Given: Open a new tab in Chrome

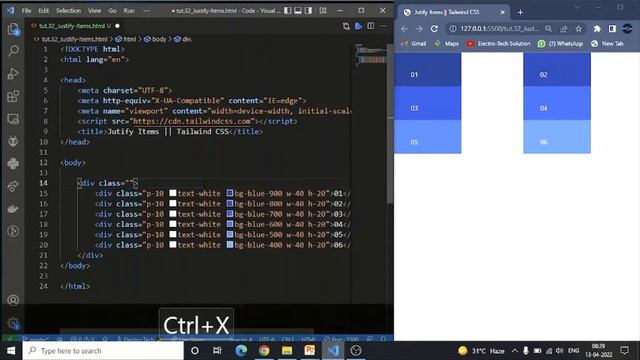Looking at the screenshot, I should click(520, 12).
